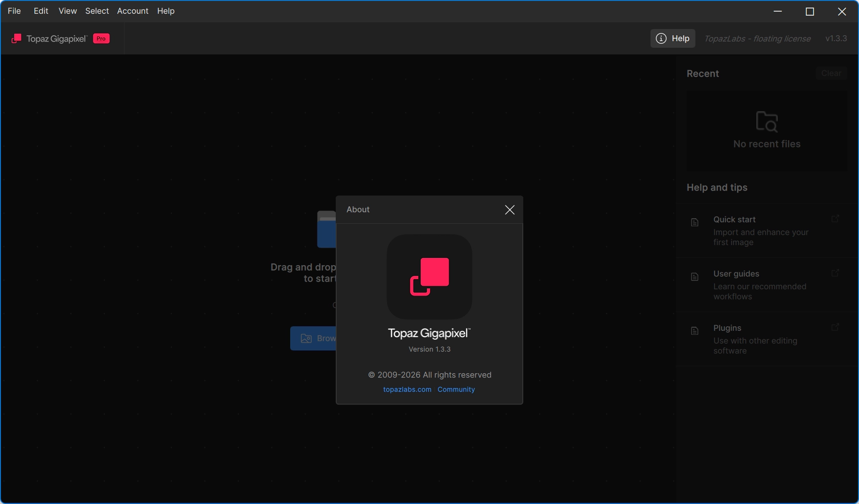Maximize the application window
Viewport: 859px width, 504px height.
coord(809,11)
